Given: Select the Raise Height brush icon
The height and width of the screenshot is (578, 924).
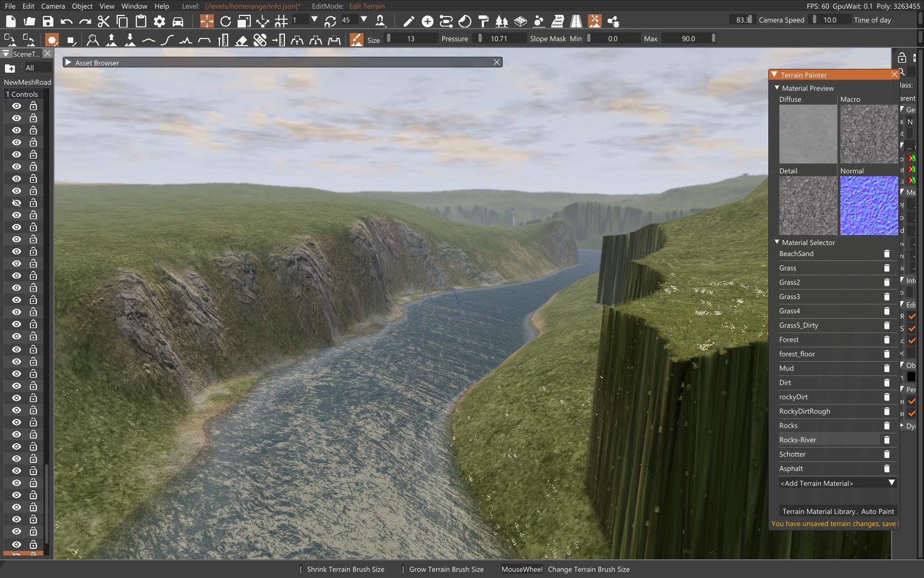Looking at the screenshot, I should 111,40.
